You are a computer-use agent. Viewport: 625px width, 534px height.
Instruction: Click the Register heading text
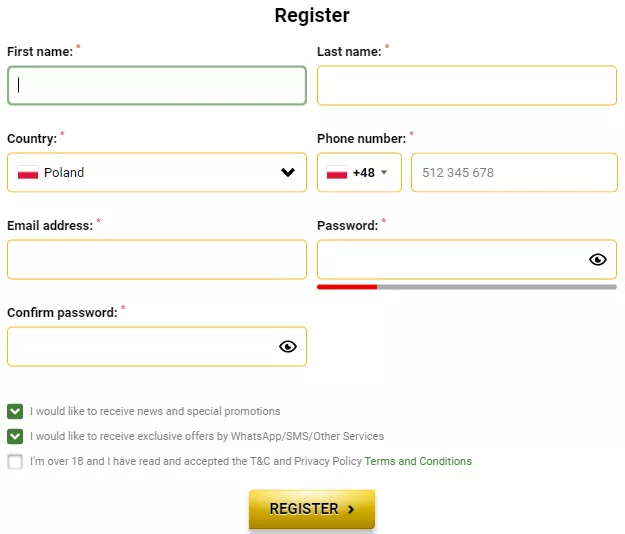coord(312,16)
